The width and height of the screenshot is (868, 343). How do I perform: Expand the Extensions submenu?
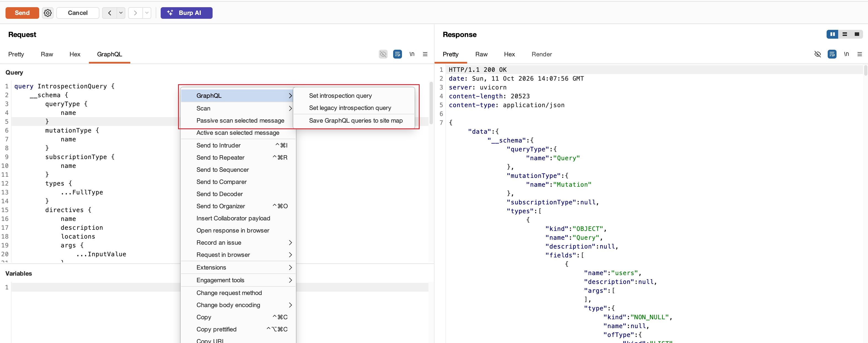tap(238, 268)
